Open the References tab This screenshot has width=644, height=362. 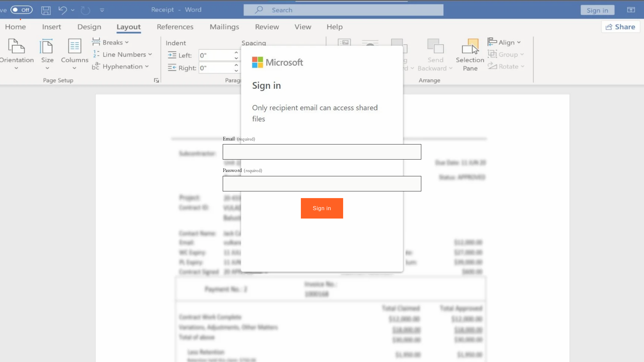tap(175, 27)
